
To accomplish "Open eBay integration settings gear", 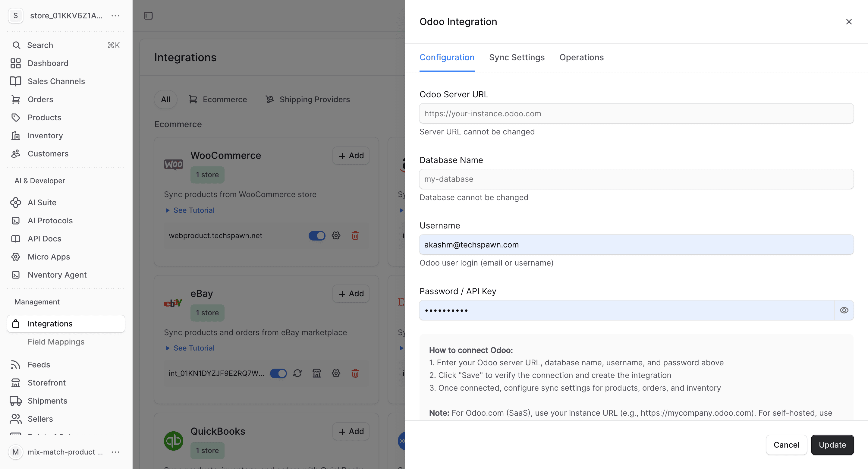I will (336, 373).
